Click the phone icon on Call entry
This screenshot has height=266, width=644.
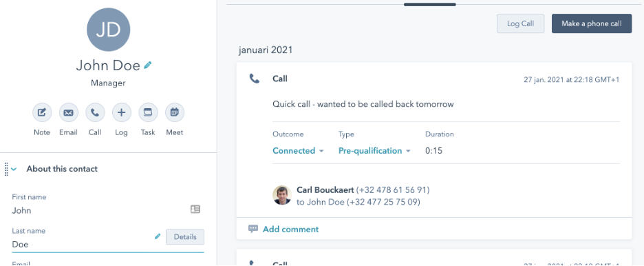255,79
